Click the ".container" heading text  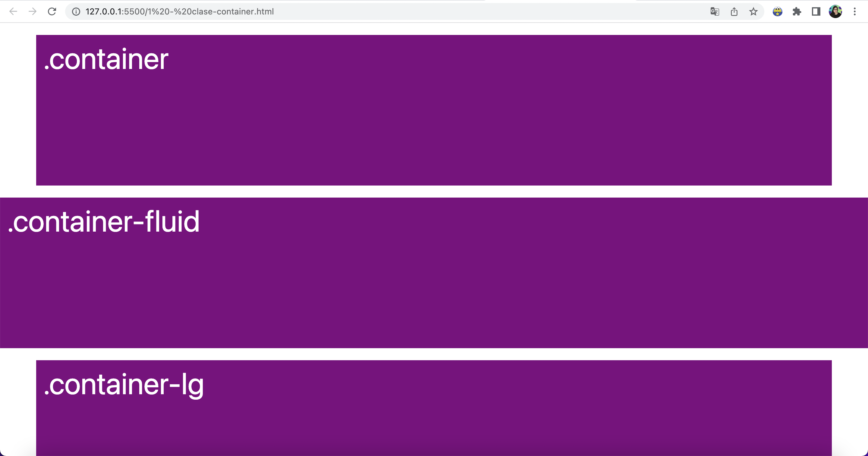coord(106,60)
